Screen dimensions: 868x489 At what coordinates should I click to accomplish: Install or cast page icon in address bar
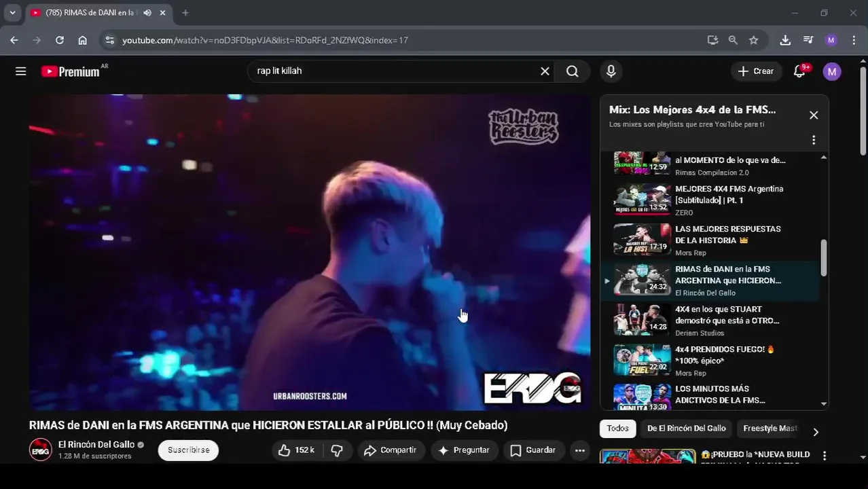tap(712, 40)
